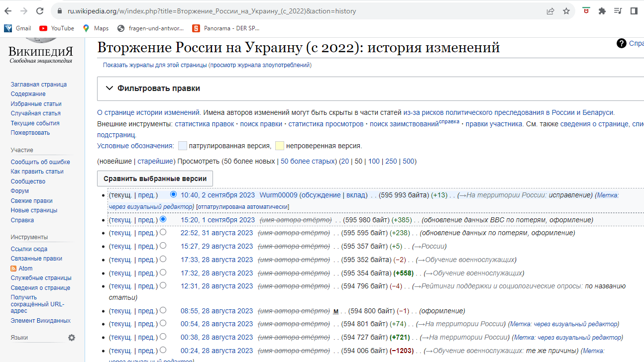The width and height of the screenshot is (644, 362).
Task: Open the share page icon in address bar
Action: pyautogui.click(x=550, y=11)
